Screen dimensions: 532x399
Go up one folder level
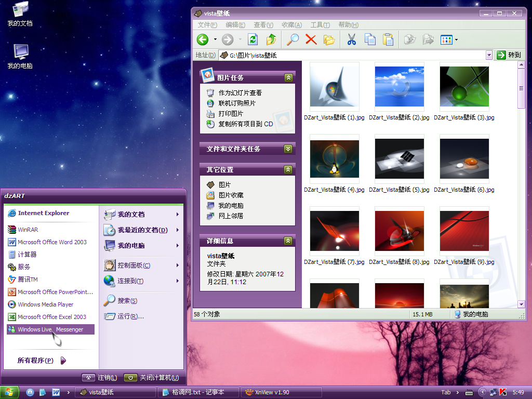point(271,39)
